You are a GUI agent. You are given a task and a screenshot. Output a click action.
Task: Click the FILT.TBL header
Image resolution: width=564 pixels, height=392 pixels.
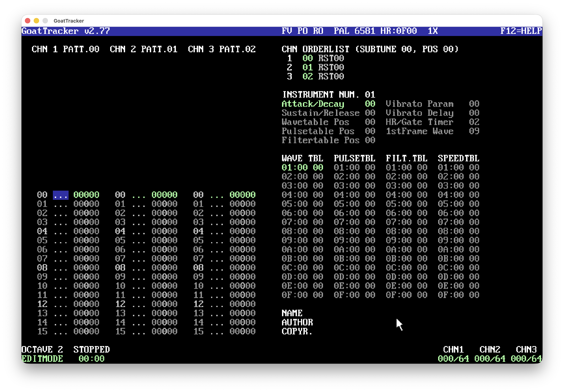(x=407, y=158)
